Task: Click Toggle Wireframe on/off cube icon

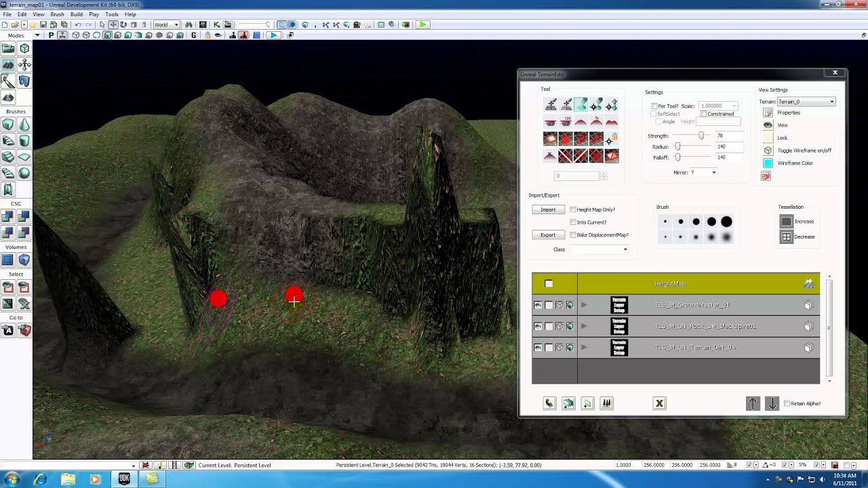Action: [768, 150]
